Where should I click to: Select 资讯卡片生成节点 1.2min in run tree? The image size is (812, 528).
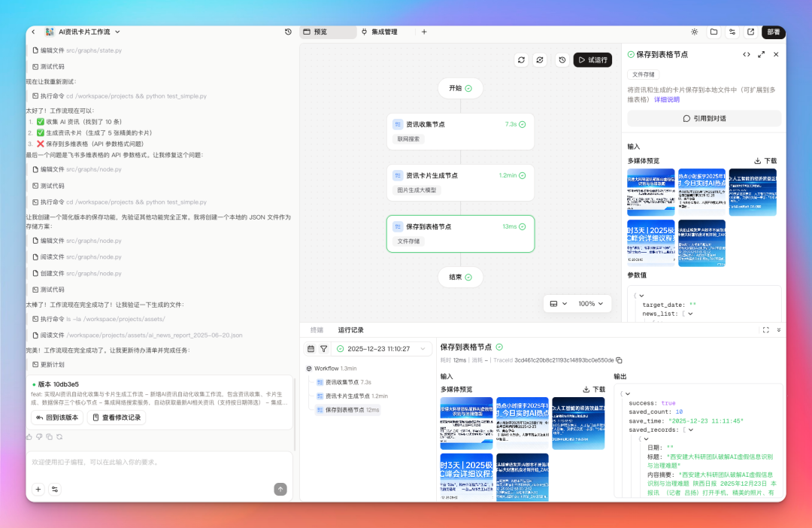352,396
